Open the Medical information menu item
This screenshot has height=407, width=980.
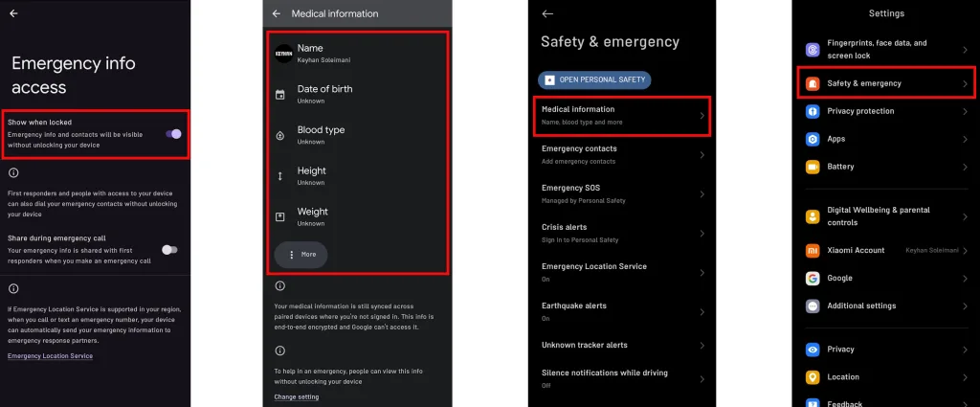[x=622, y=115]
